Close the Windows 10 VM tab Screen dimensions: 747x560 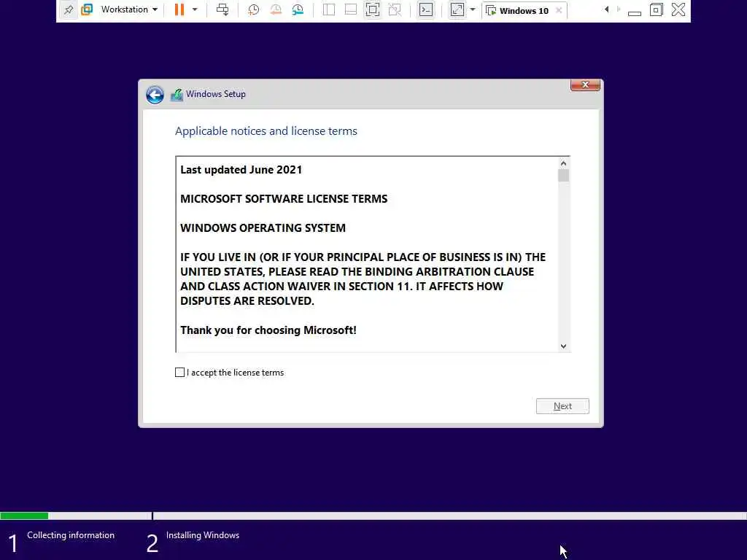(559, 10)
